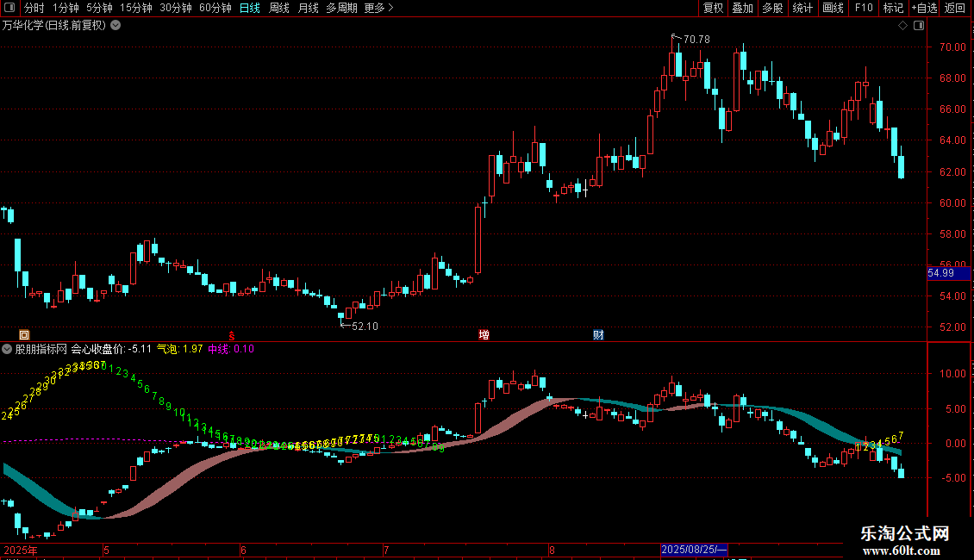Click month 6 on time axis
Viewport: 974px width, 560px height.
click(x=243, y=550)
